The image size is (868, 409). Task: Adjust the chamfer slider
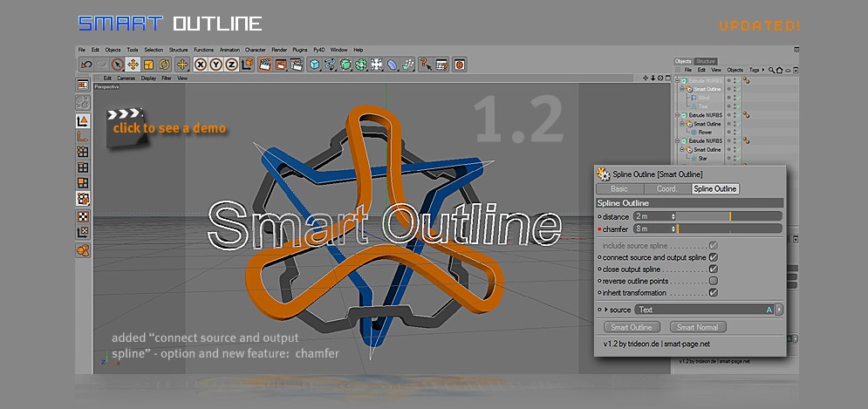coord(729,228)
